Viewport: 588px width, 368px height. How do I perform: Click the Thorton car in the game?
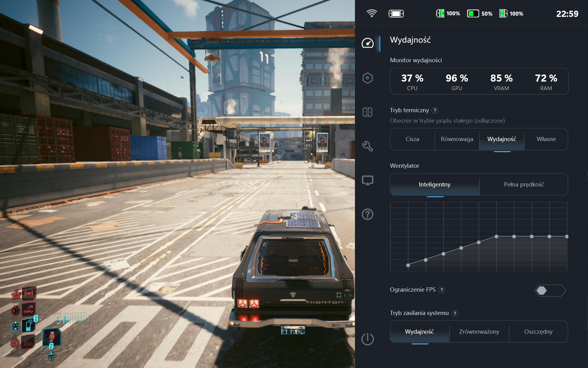tap(292, 270)
